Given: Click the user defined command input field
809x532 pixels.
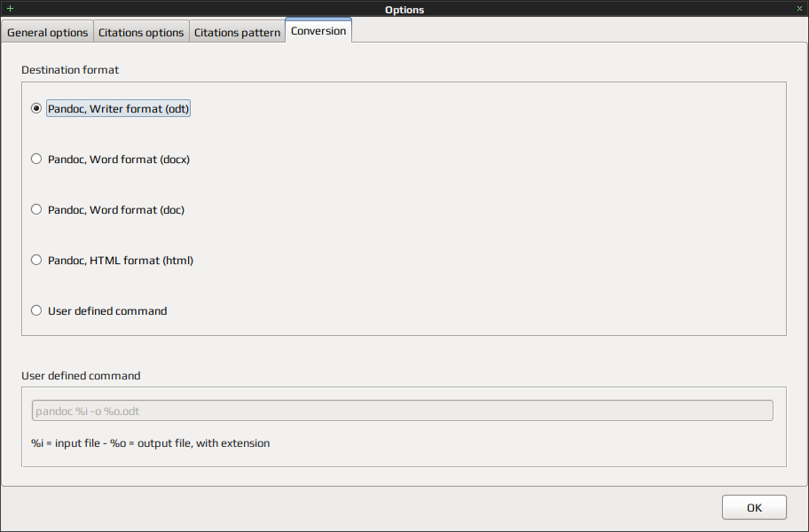Looking at the screenshot, I should point(403,411).
